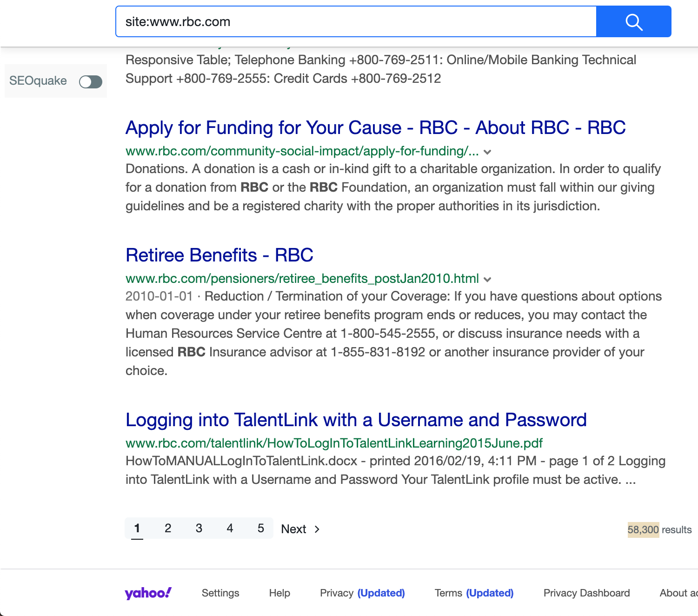Open Help in the footer
Screen dimensions: 698x616
click(x=279, y=593)
